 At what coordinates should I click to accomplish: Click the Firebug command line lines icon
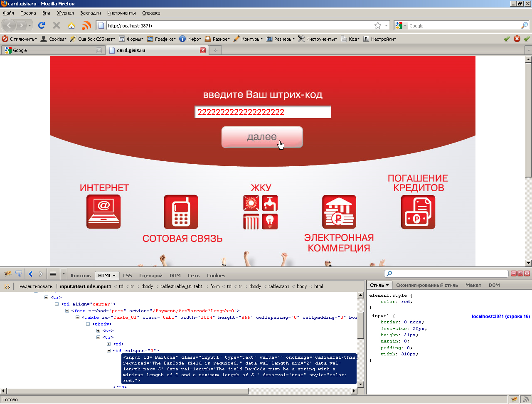53,274
